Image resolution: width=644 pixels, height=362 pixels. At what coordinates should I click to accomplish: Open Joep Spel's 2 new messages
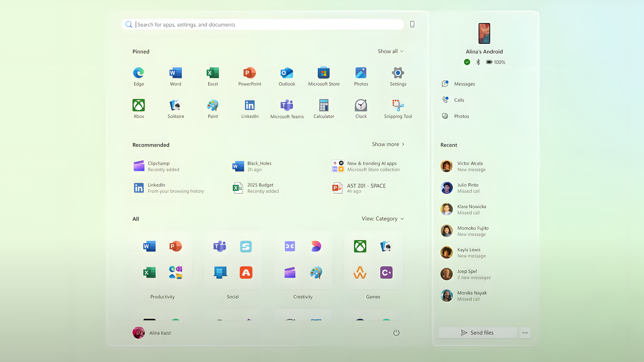pos(466,274)
